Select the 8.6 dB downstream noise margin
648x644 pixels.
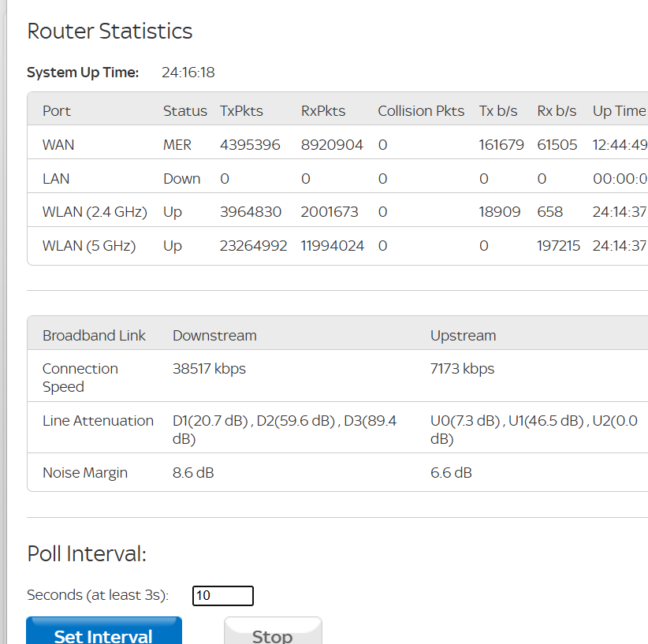point(193,473)
